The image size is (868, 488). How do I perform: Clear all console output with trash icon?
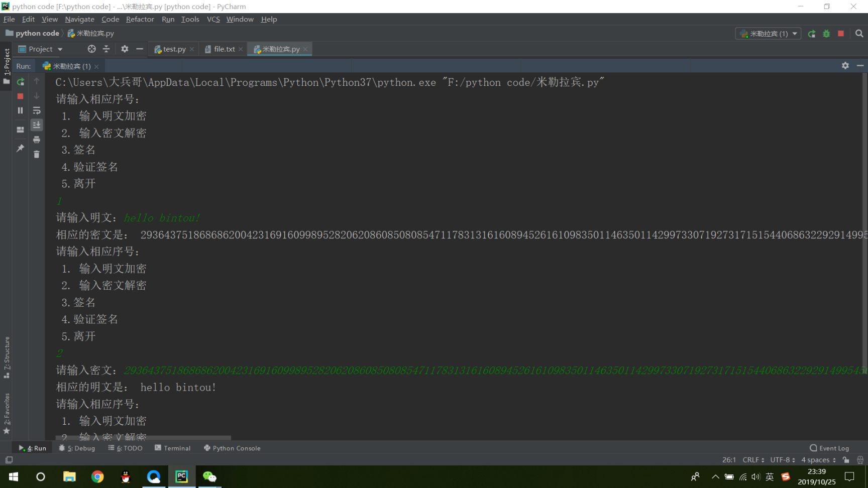click(37, 154)
